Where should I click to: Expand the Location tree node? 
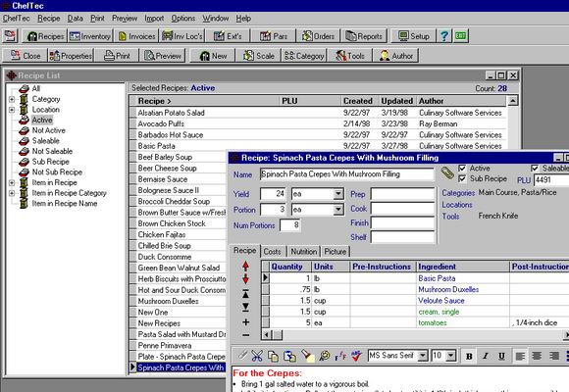click(x=12, y=110)
